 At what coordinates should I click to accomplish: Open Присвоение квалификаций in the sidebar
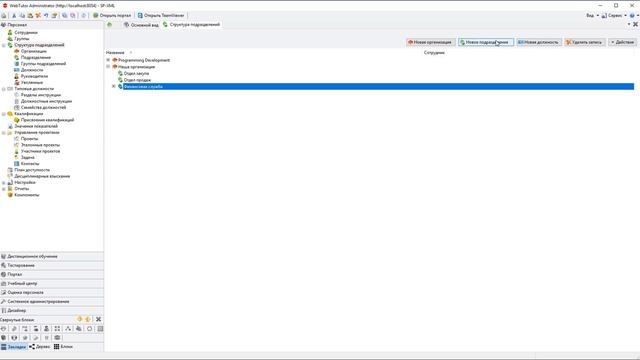47,120
